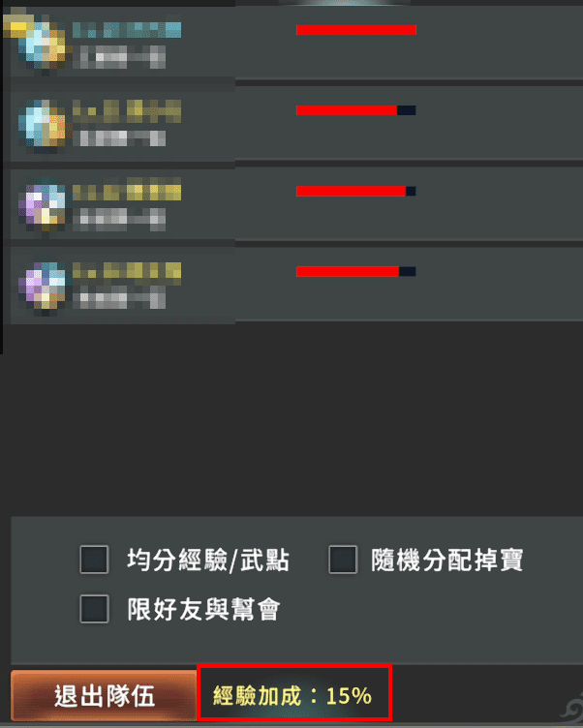Click the 隨機分配掉寶 label text
The image size is (583, 728).
click(x=446, y=560)
